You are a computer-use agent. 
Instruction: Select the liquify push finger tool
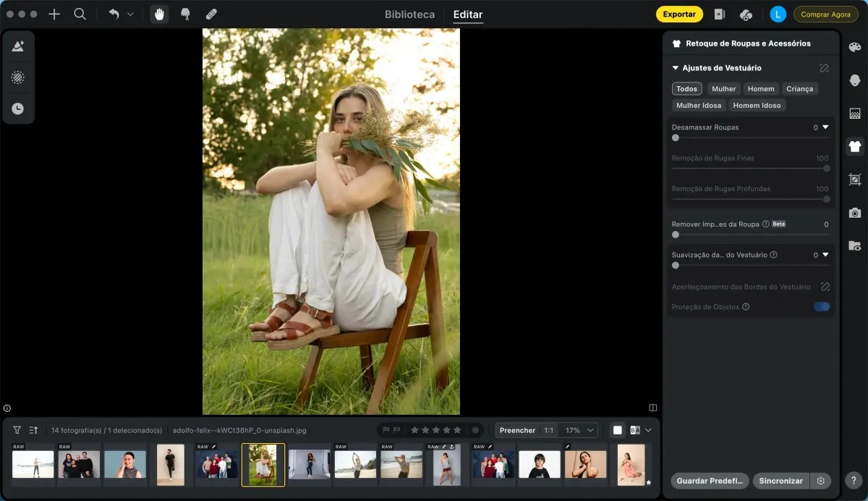[x=185, y=14]
